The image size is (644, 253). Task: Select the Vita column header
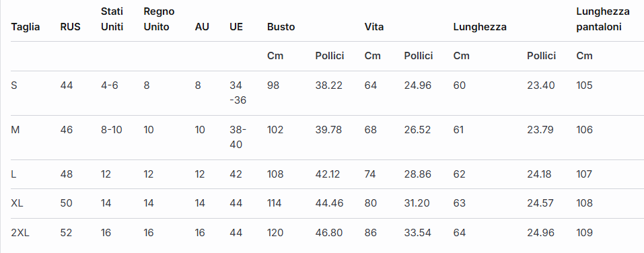(374, 27)
